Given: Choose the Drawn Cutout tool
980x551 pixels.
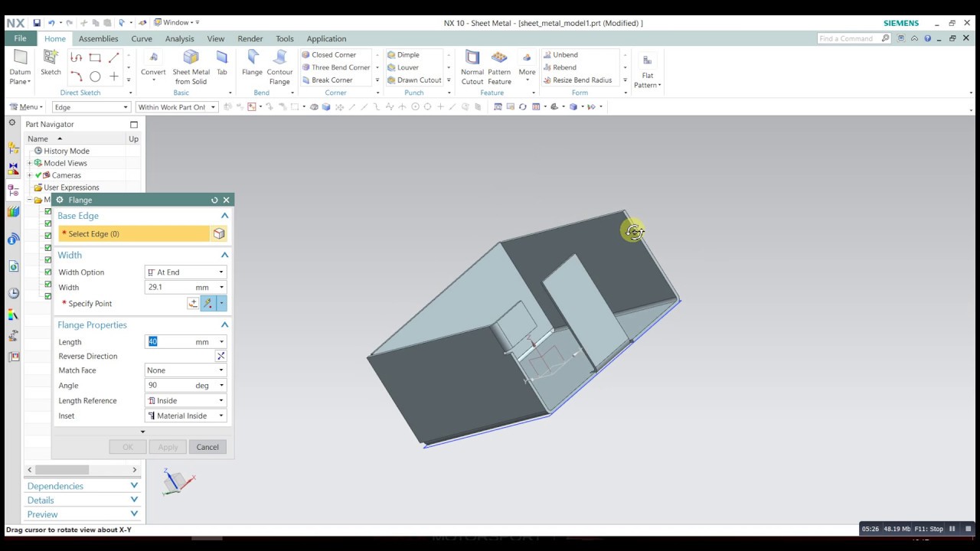Looking at the screenshot, I should (x=413, y=80).
